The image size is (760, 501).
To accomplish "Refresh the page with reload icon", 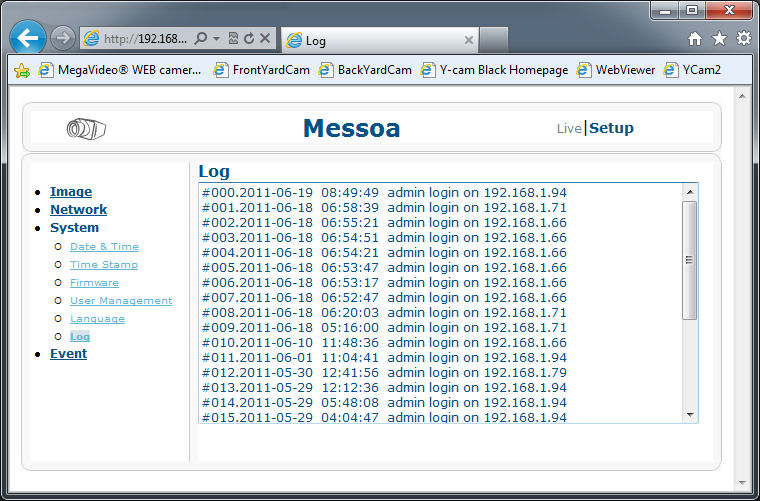I will [x=249, y=38].
